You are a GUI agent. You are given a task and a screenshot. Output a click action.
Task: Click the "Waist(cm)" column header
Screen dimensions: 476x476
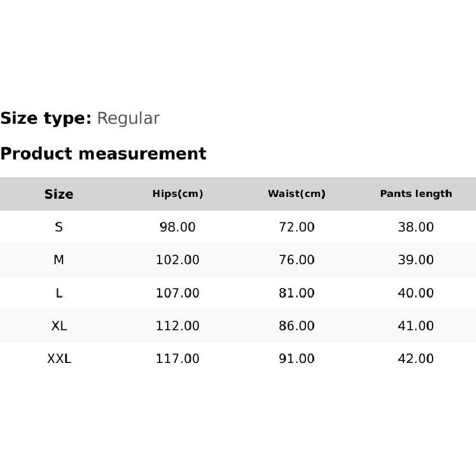click(x=297, y=194)
